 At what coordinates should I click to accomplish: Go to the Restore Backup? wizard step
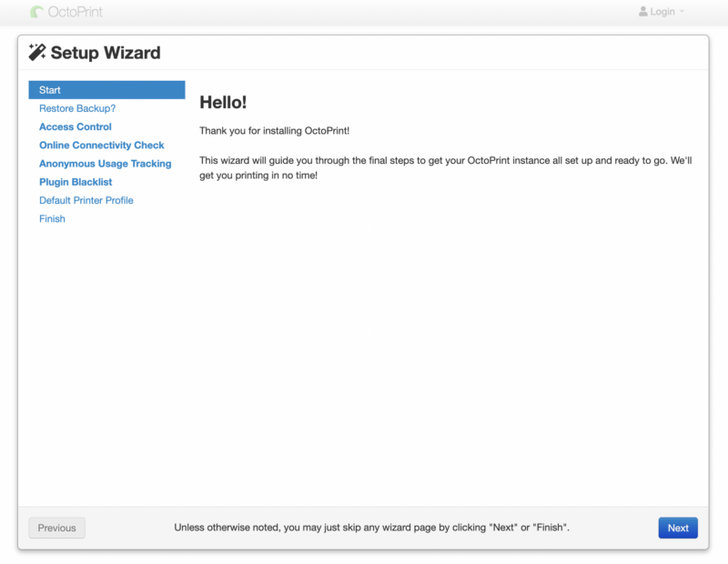[77, 108]
